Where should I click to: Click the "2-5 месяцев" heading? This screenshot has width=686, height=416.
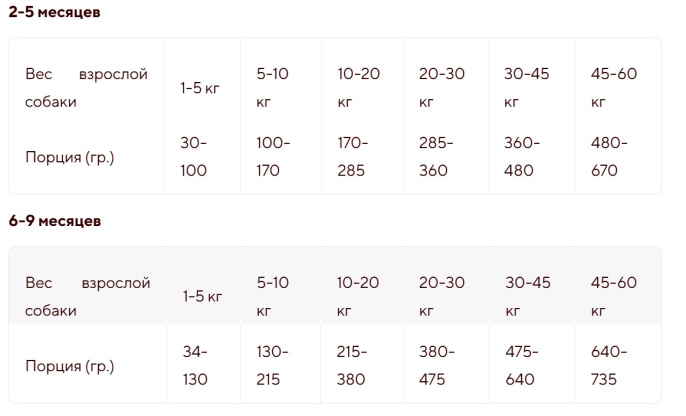[x=54, y=12]
